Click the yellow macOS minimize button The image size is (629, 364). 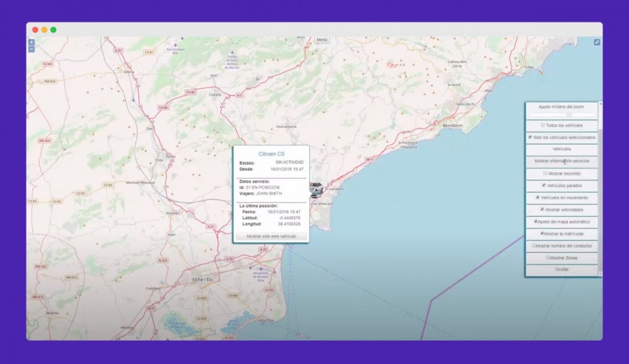(x=44, y=29)
